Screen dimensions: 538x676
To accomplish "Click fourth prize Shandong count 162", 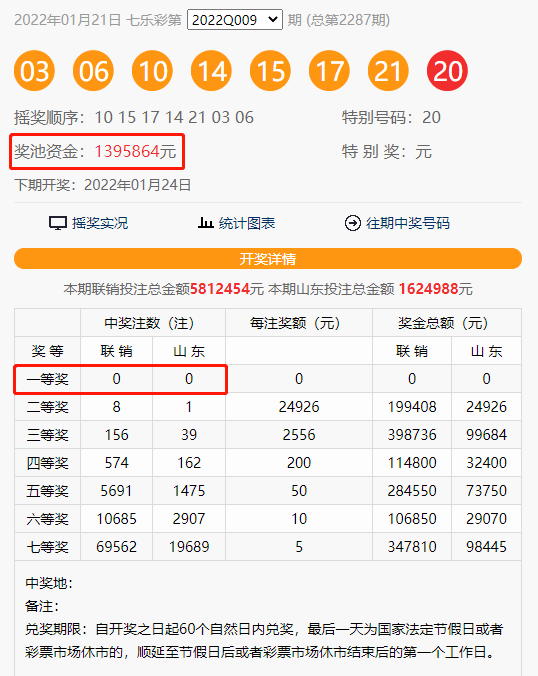I will [x=189, y=463].
